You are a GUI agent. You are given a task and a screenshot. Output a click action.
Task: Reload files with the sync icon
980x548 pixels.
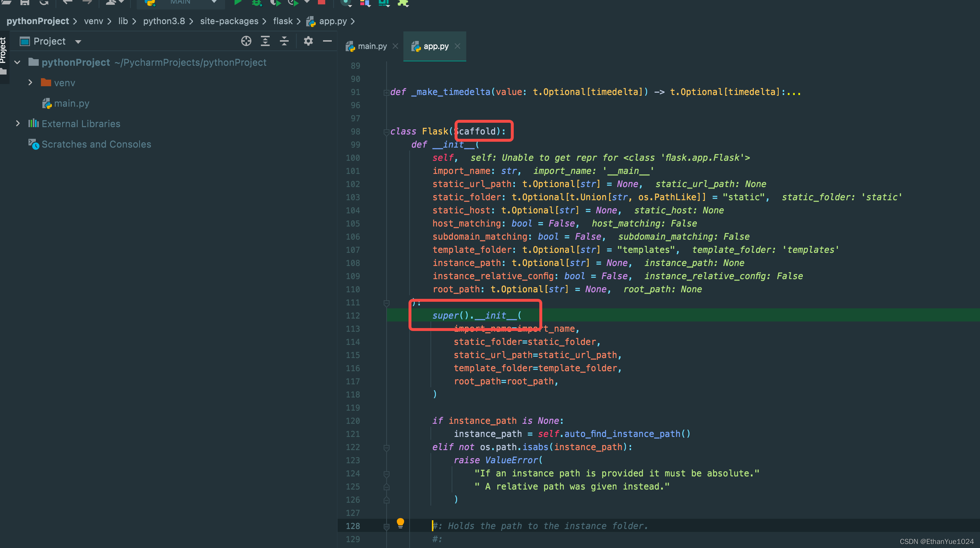pyautogui.click(x=44, y=2)
